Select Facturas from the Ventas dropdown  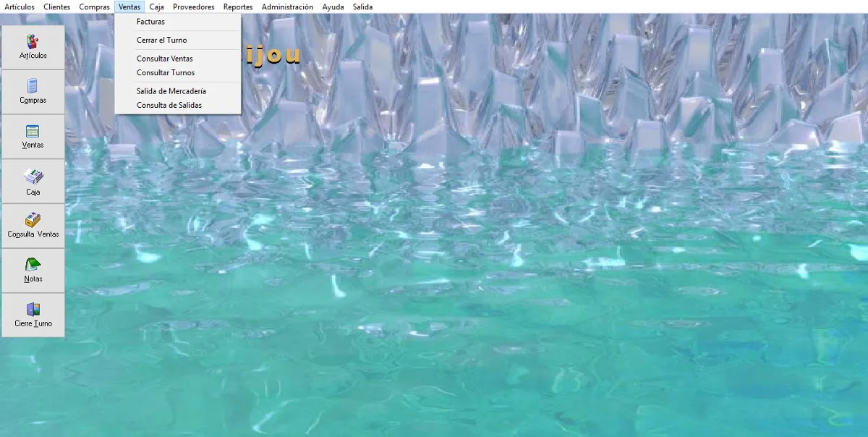pos(178,22)
